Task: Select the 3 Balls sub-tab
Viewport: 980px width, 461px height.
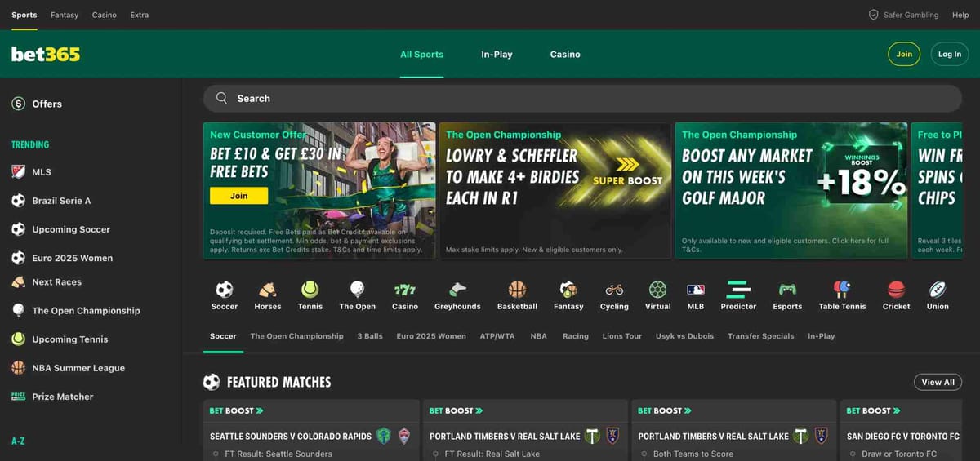Action: (370, 336)
